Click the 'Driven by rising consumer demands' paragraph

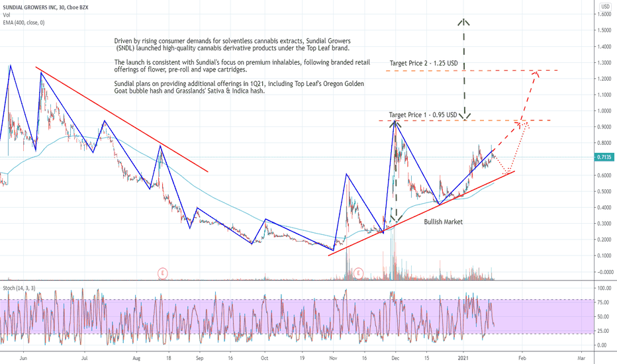pyautogui.click(x=232, y=44)
